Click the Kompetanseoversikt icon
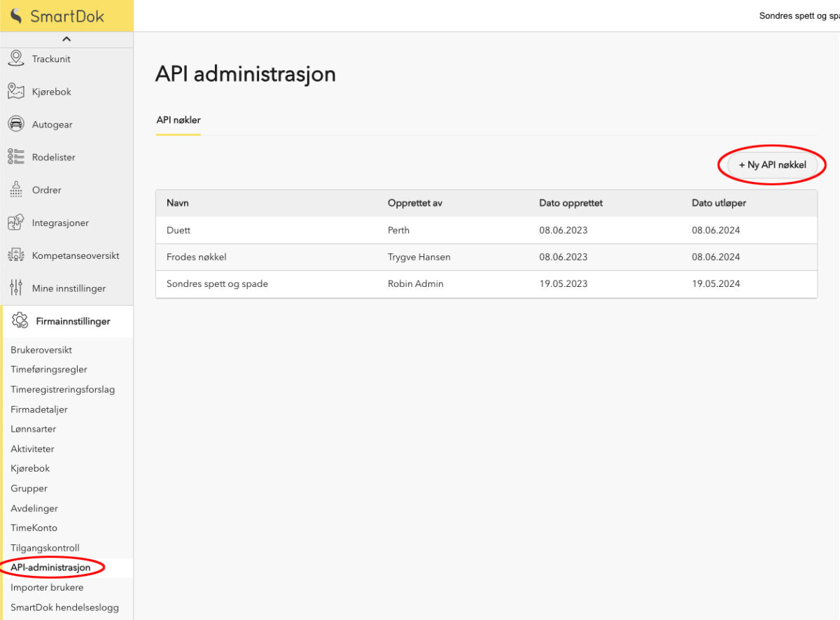Viewport: 840px width, 620px height. (16, 255)
